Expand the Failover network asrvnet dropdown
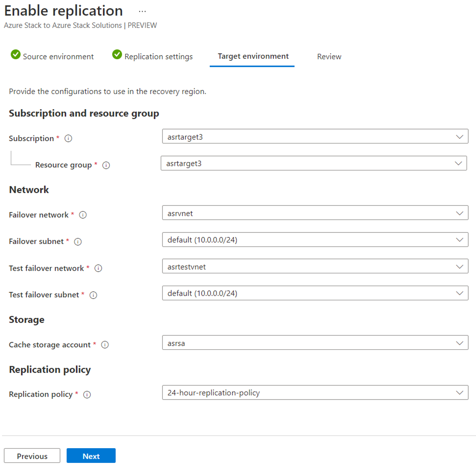476x469 pixels. coord(315,213)
